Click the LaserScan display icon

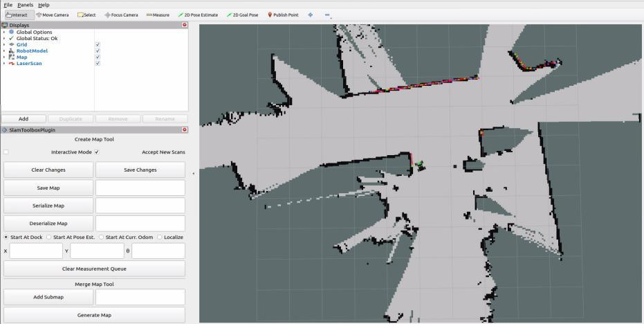(12, 63)
